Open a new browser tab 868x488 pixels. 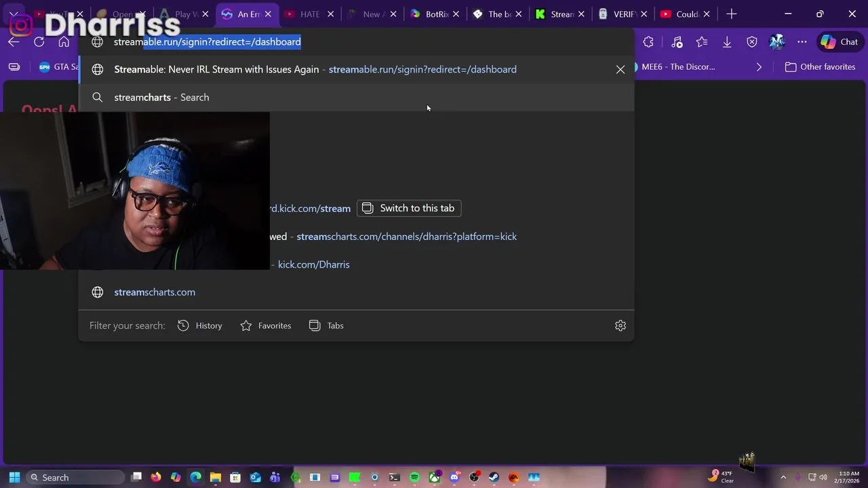click(732, 14)
